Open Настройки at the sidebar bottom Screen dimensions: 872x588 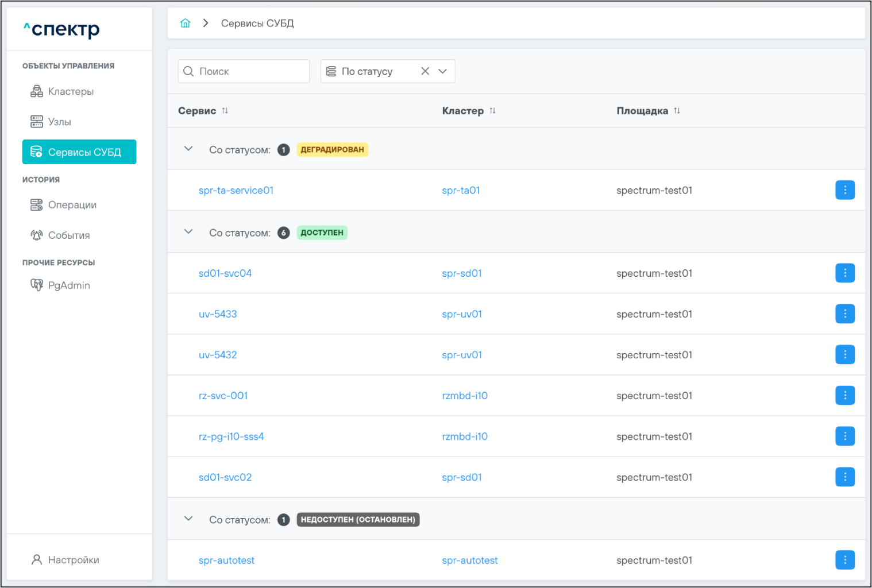(73, 560)
